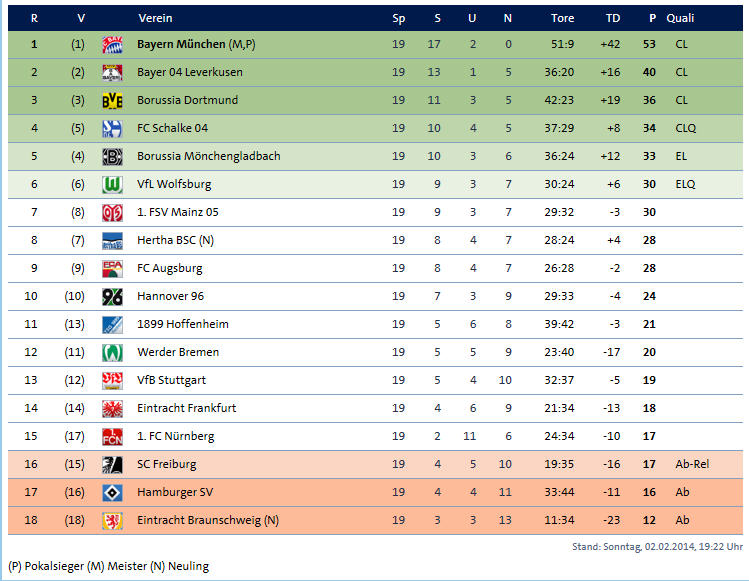This screenshot has height=581, width=749.
Task: Click the Werder Bremen logo
Action: [x=112, y=353]
